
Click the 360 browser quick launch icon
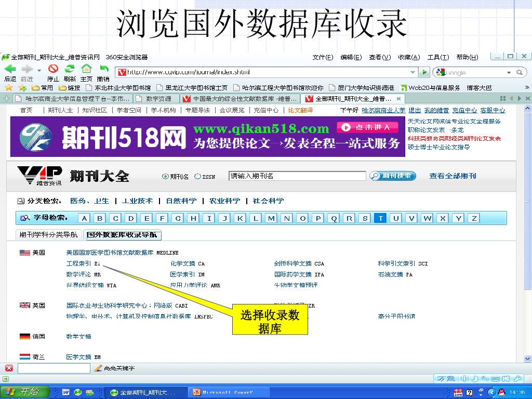click(78, 393)
